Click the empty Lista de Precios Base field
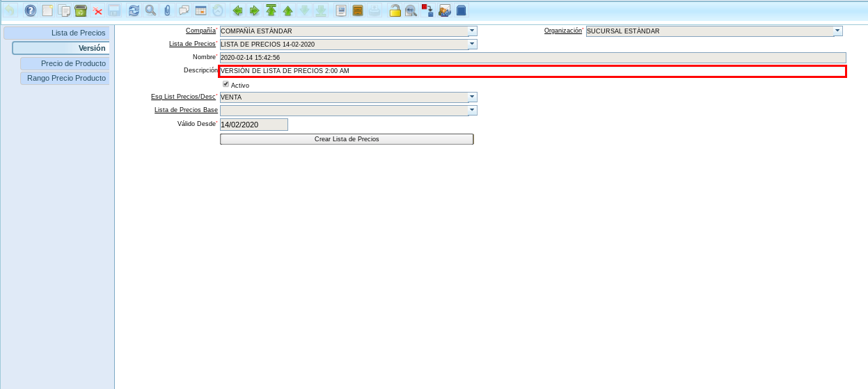 click(344, 110)
